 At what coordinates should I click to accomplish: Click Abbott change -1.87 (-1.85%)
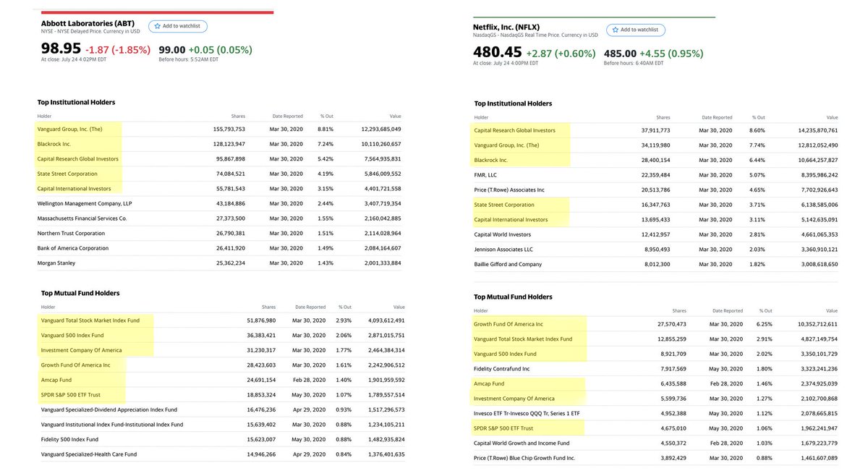coord(118,50)
